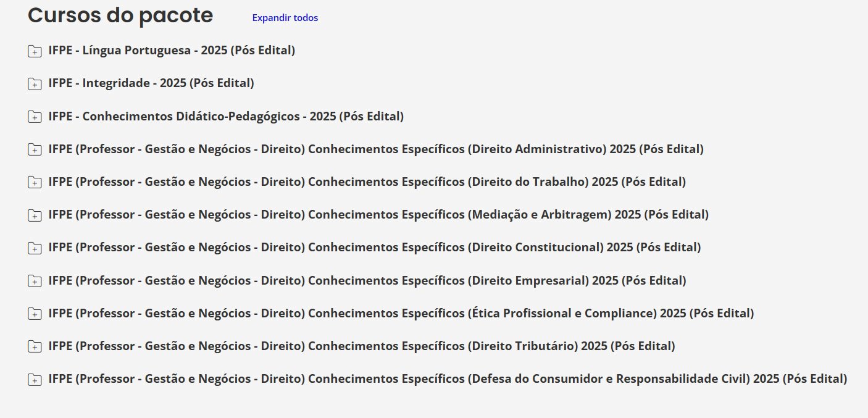The image size is (868, 418).
Task: Click folder icon beside Direito Administrativo course
Action: click(35, 149)
